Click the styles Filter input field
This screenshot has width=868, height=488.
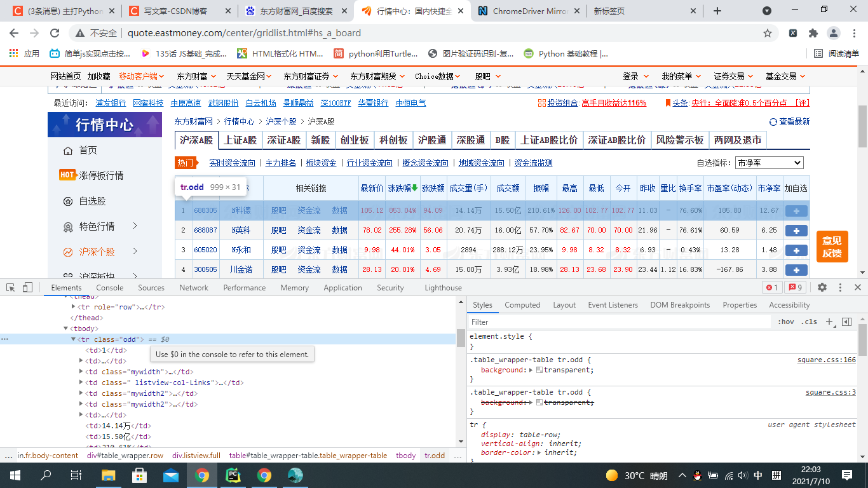click(x=620, y=322)
